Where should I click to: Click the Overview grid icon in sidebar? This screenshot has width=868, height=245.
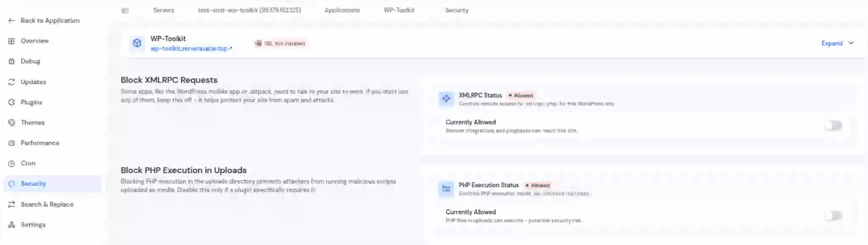(x=11, y=41)
